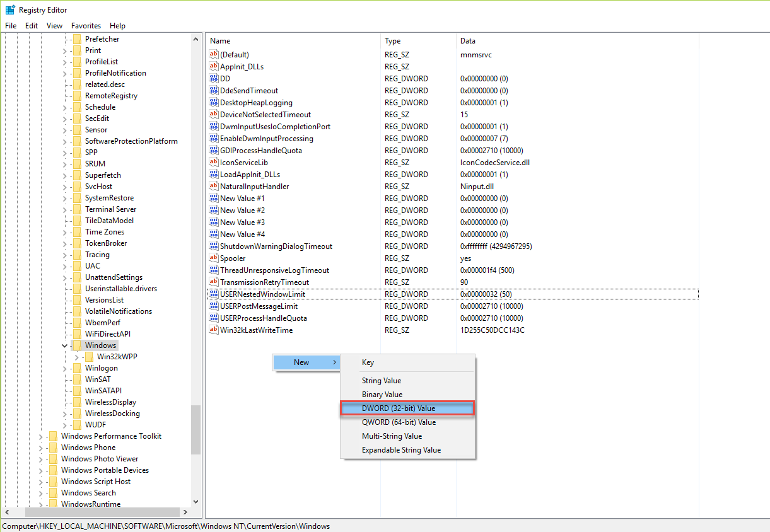Expand the Windows Performance Toolkit key
The image size is (770, 532).
41,436
